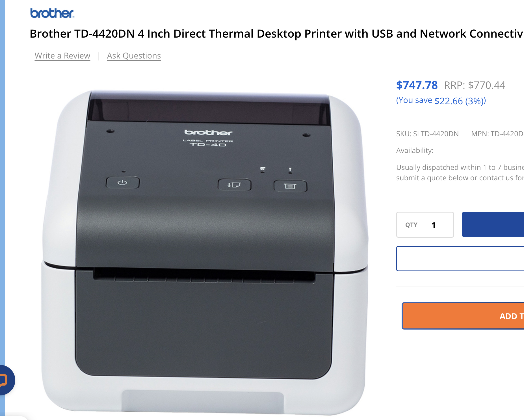
Task: Click the white outlined button below quantity
Action: pos(460,259)
